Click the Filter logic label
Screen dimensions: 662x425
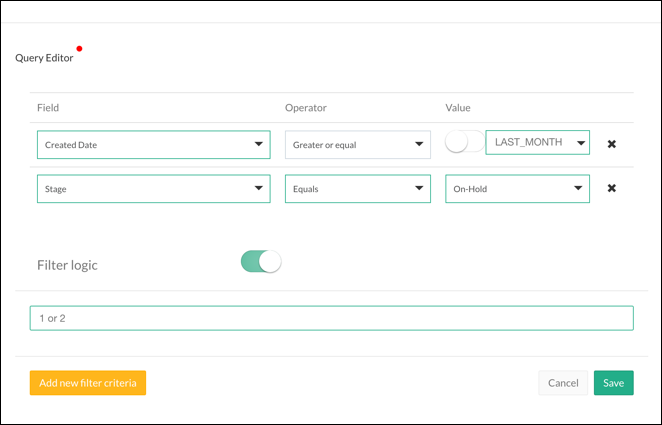67,265
